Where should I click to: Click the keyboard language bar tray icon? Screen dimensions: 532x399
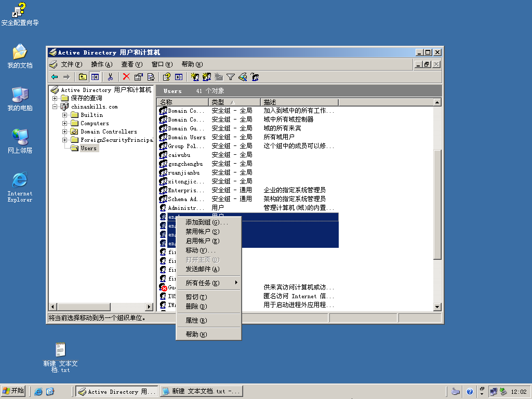[x=456, y=392]
